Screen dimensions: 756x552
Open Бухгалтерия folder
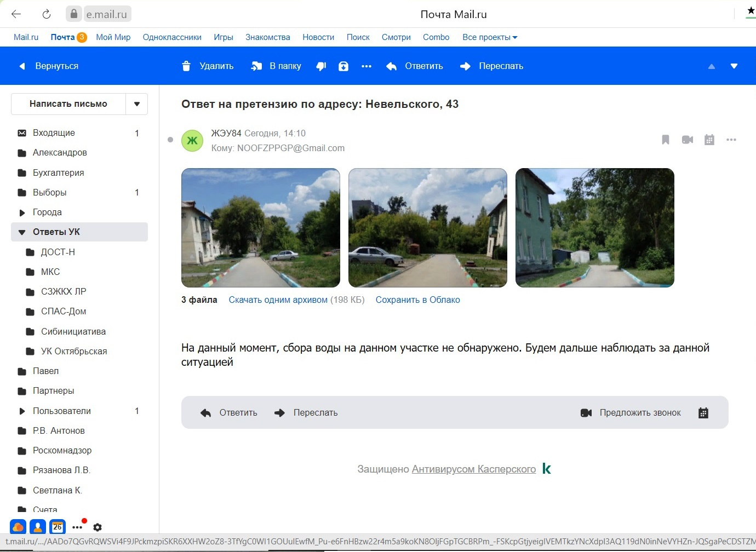click(79, 173)
